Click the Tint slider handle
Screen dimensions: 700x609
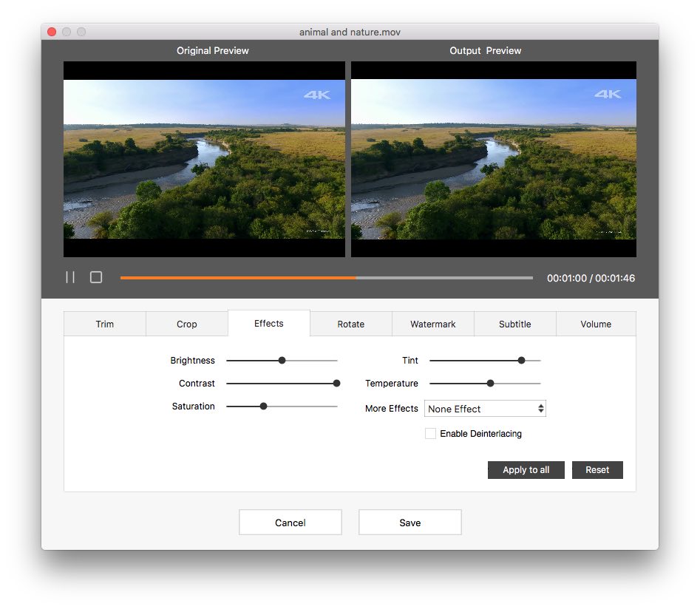[x=521, y=361]
